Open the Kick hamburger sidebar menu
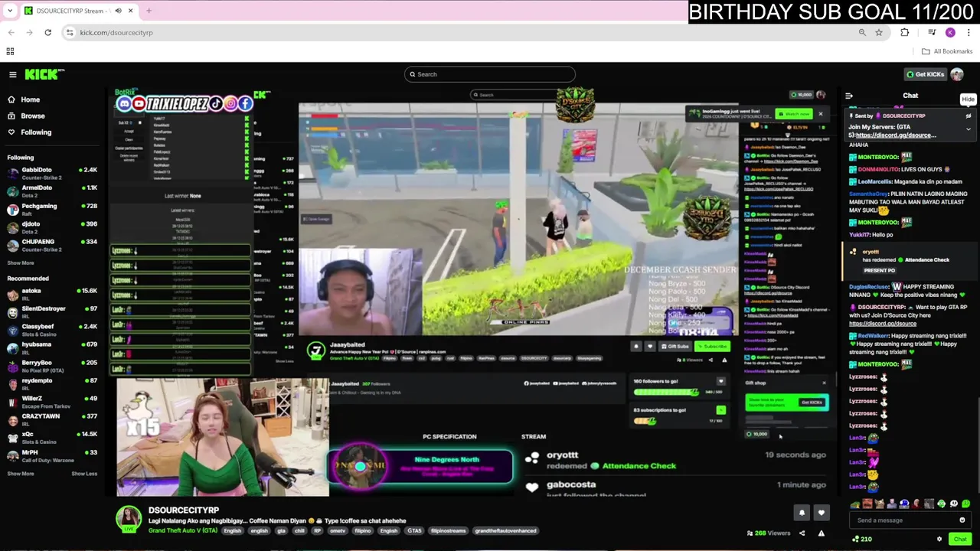The height and width of the screenshot is (551, 980). pos(12,74)
